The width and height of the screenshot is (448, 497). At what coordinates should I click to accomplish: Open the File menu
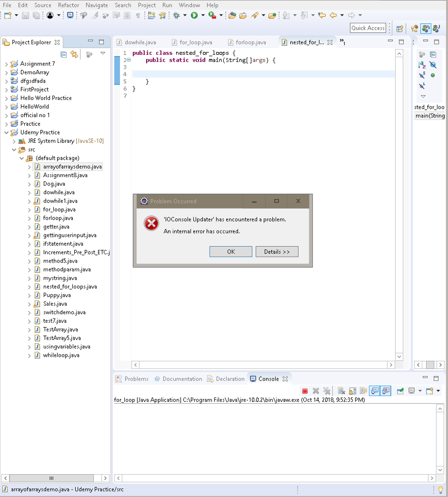tap(7, 5)
